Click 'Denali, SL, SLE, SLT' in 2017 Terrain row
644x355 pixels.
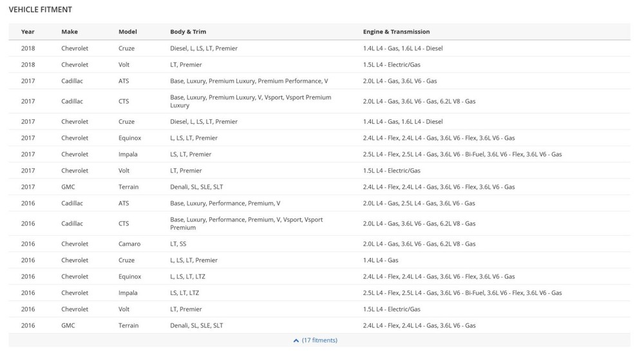tap(196, 187)
